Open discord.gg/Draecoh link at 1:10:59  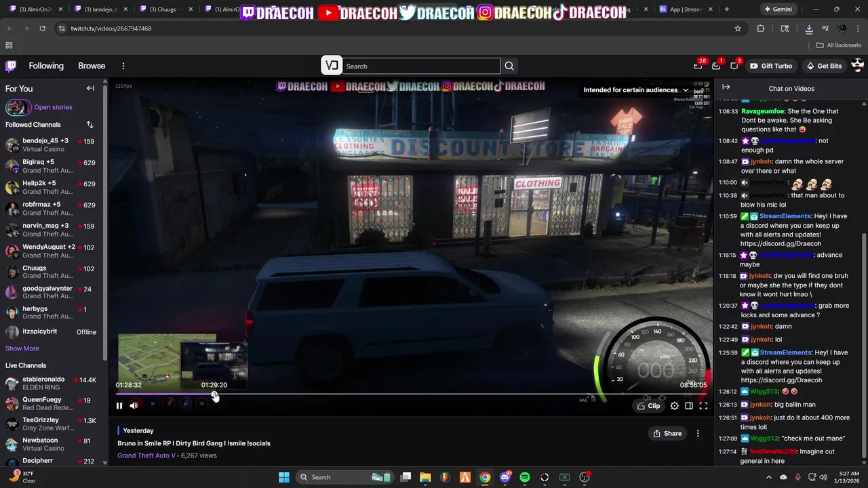pos(781,243)
